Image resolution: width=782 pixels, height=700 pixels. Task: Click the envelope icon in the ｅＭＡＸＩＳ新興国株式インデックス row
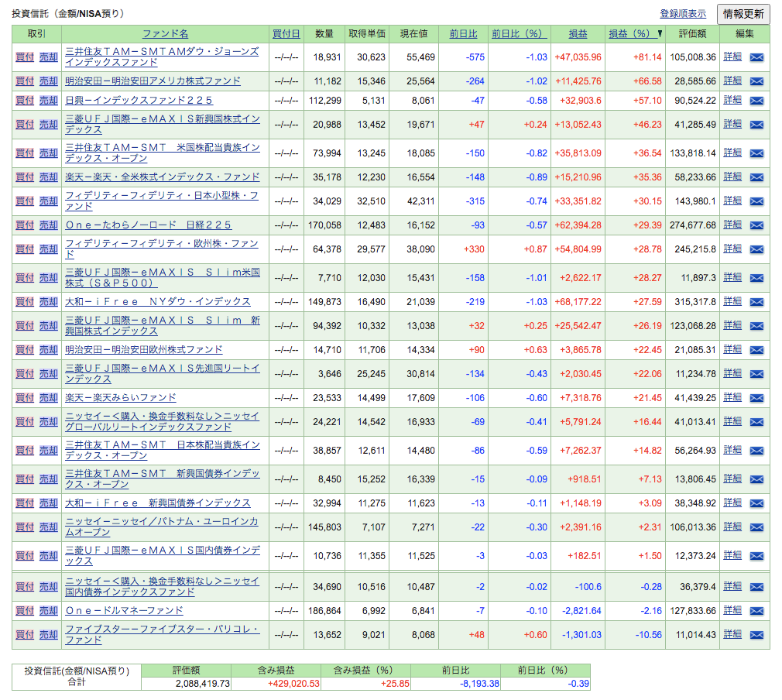[756, 125]
